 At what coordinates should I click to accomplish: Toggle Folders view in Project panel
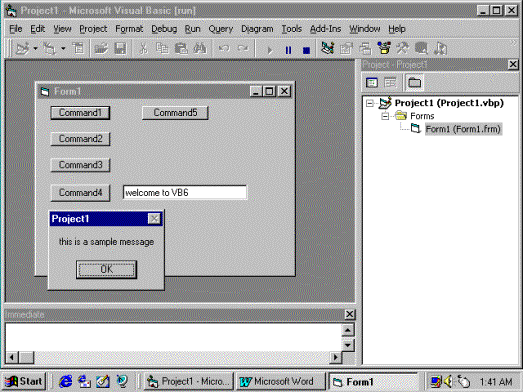click(x=414, y=82)
